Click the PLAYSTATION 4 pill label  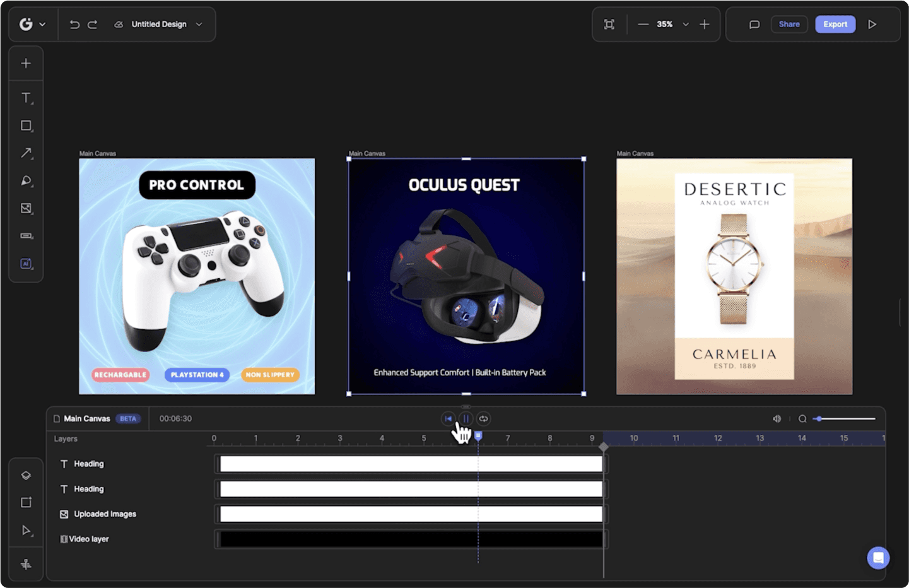(x=197, y=375)
